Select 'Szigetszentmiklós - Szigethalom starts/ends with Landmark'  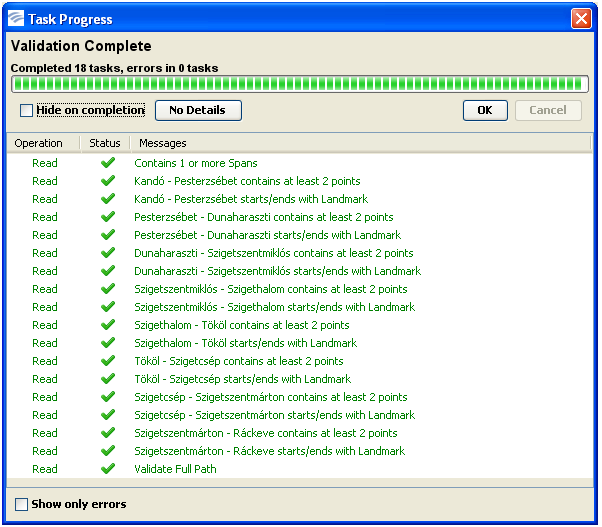[275, 307]
